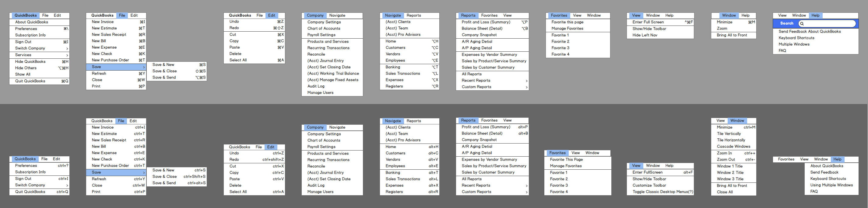Viewport: 868px width, 208px height.
Task: Select Paste with ⌘V shortcut
Action: (x=255, y=48)
